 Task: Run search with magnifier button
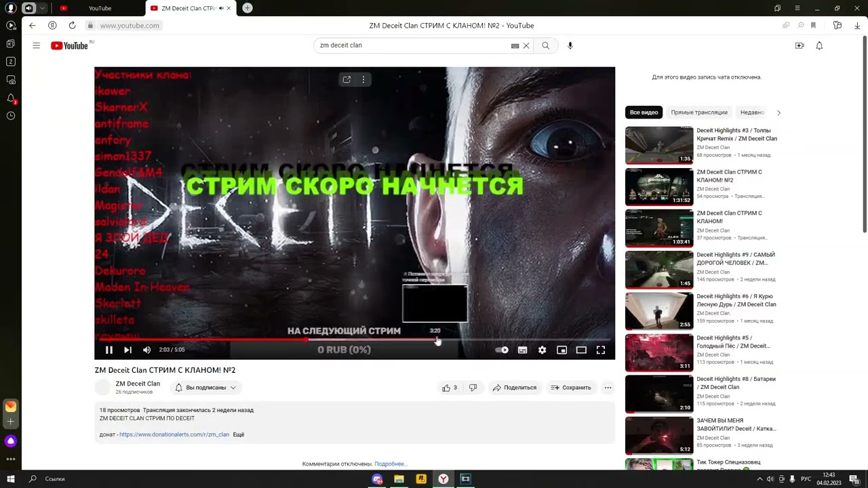545,45
